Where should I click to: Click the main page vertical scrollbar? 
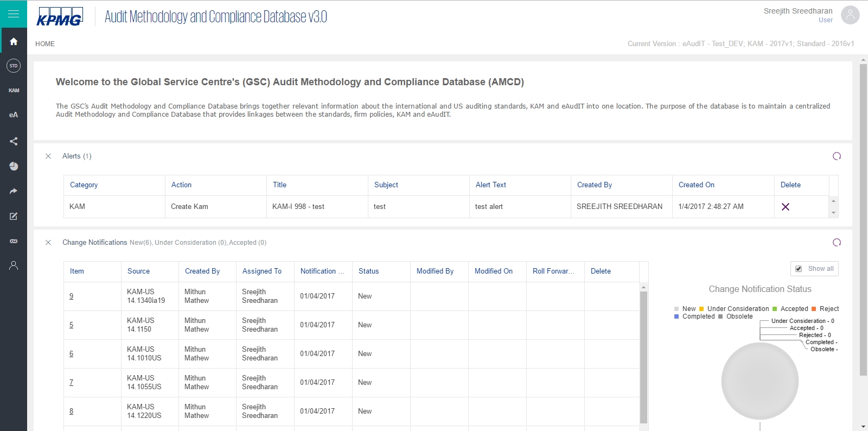(x=863, y=220)
